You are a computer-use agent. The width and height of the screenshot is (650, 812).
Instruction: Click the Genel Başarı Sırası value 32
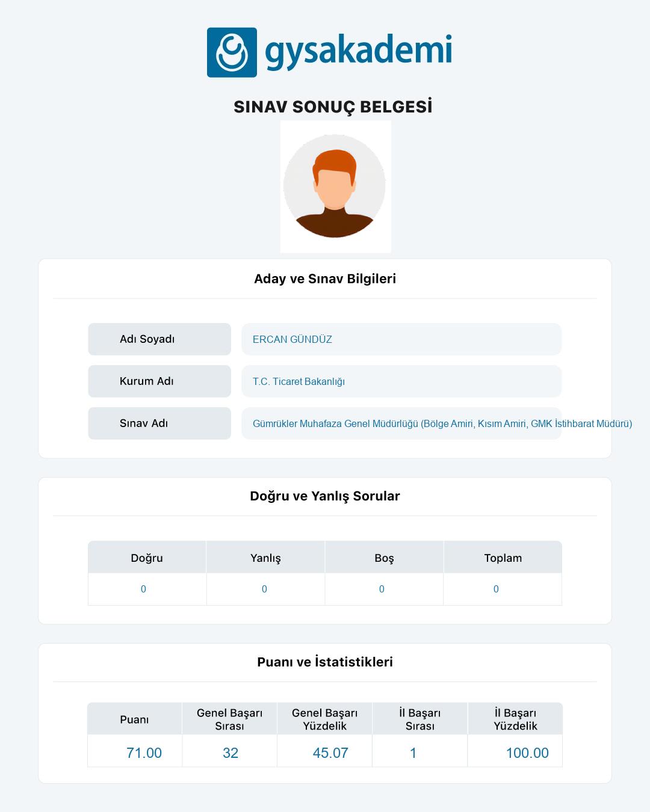231,752
